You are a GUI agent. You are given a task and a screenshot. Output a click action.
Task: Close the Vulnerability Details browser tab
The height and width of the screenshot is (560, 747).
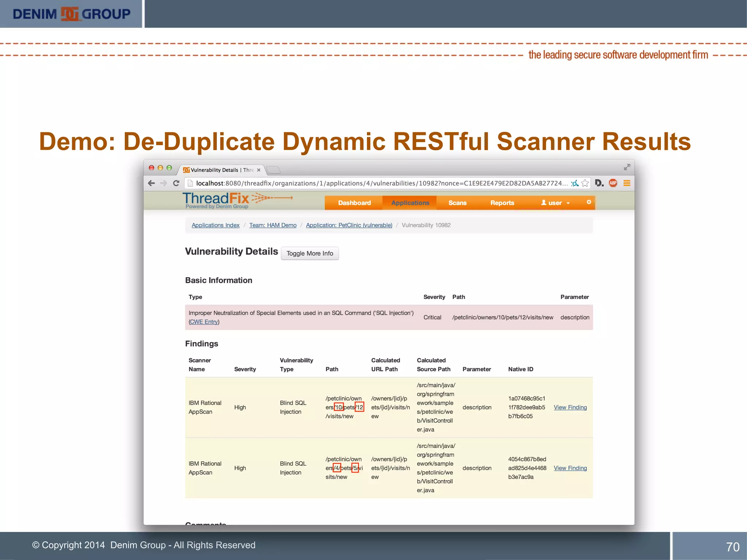tap(259, 170)
